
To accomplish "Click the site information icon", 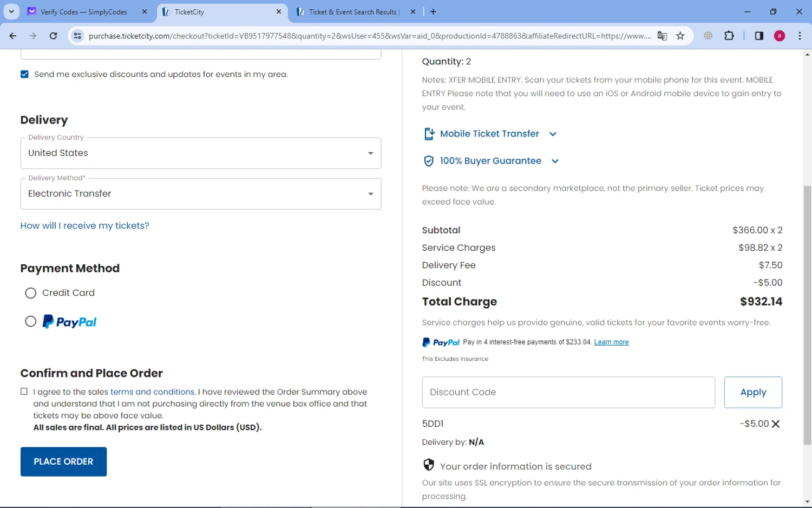I will 77,36.
